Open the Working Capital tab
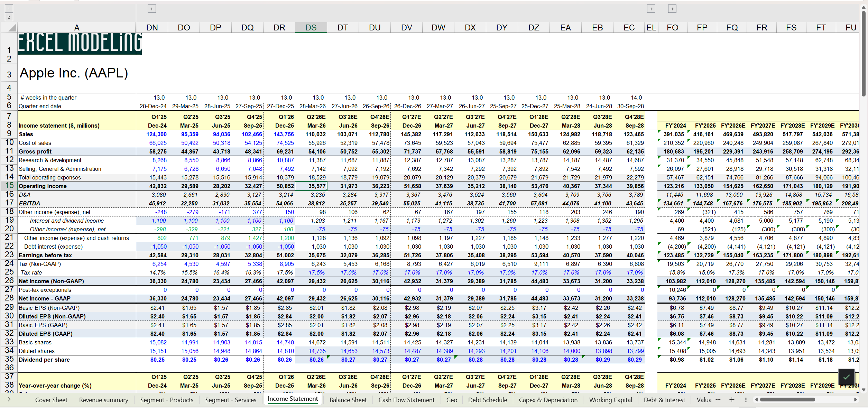 pos(610,400)
